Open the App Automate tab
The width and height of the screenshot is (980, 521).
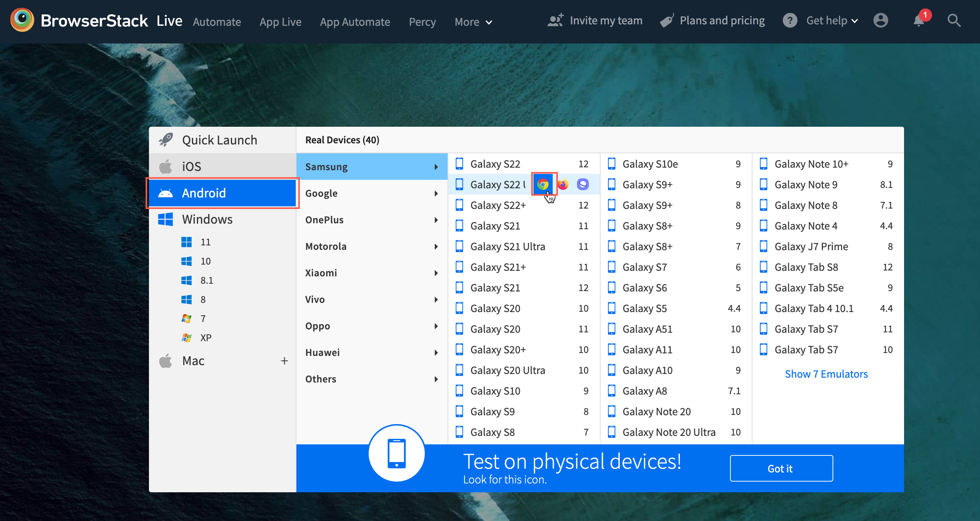pyautogui.click(x=355, y=22)
